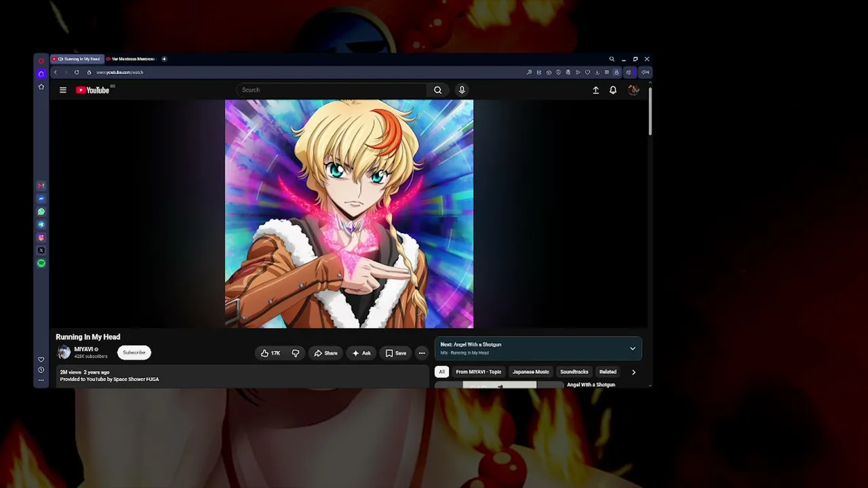Open the sidebar three-dot more options

click(x=41, y=380)
